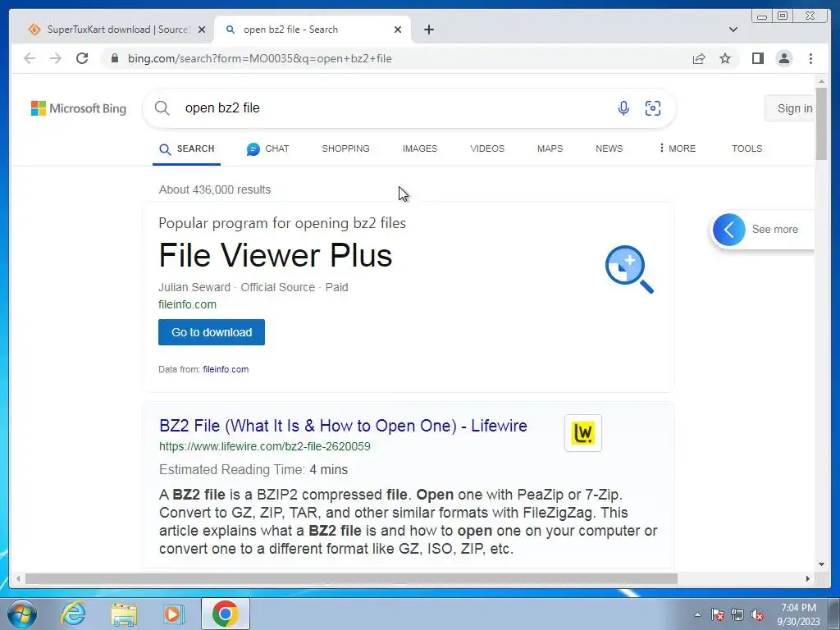Open visual search camera icon

[652, 108]
